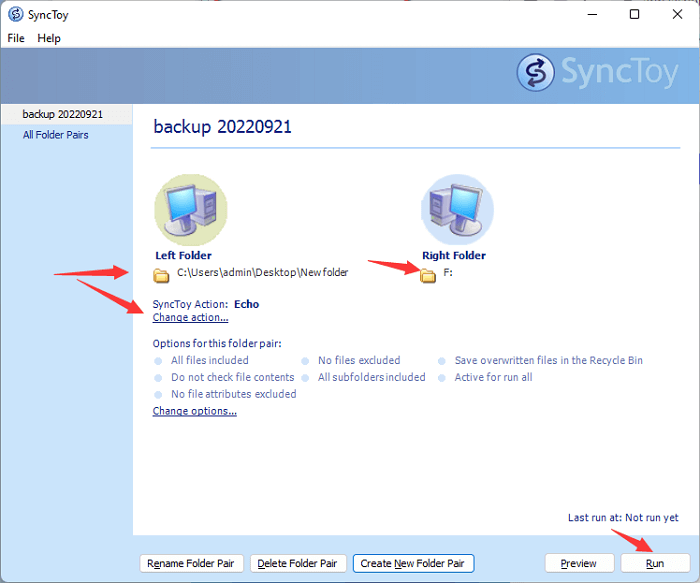The width and height of the screenshot is (700, 583).
Task: Click the Run button
Action: (655, 563)
